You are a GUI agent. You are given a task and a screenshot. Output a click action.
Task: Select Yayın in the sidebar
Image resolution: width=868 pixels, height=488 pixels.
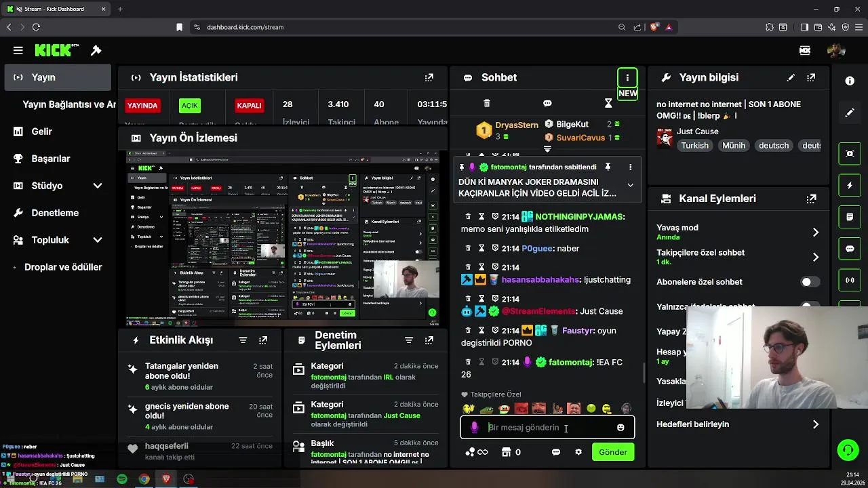pyautogui.click(x=58, y=77)
